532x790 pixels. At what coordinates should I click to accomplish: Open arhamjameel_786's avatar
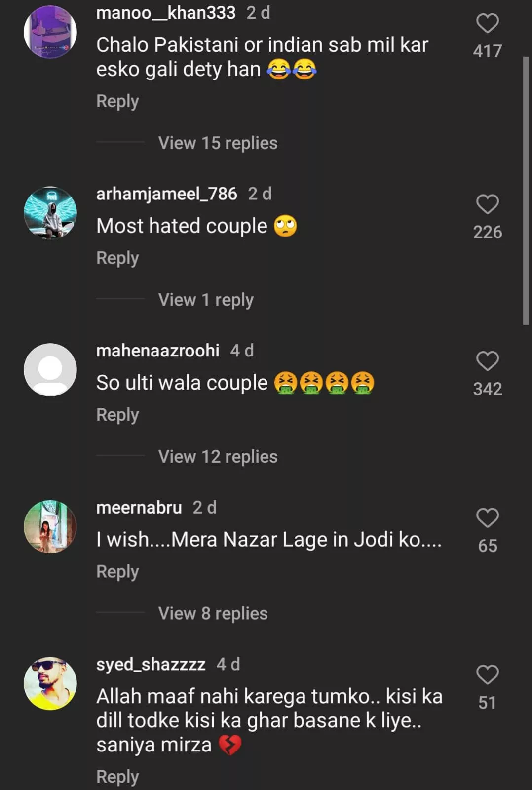point(50,213)
